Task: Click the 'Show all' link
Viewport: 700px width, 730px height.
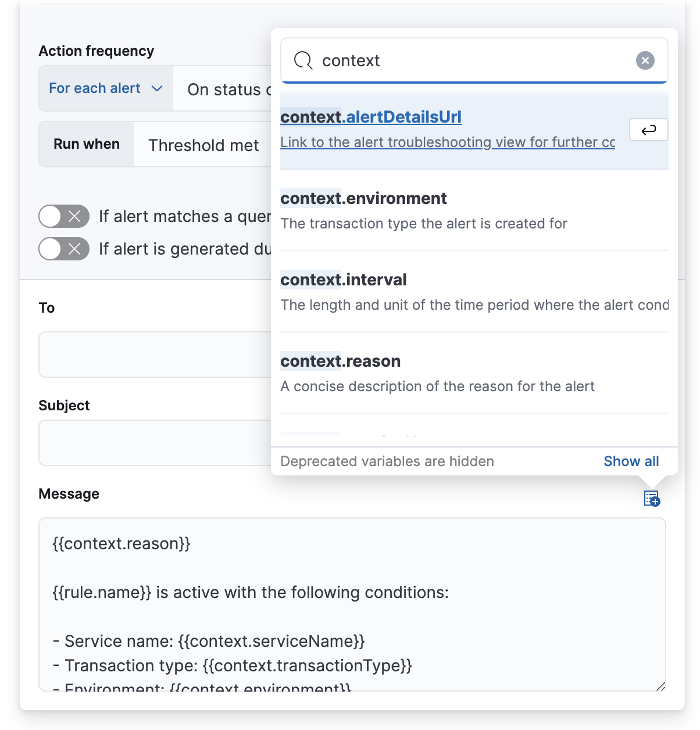Action: [631, 461]
